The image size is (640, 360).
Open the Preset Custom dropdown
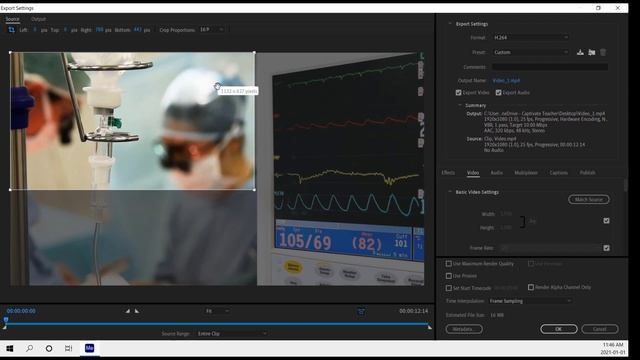531,52
